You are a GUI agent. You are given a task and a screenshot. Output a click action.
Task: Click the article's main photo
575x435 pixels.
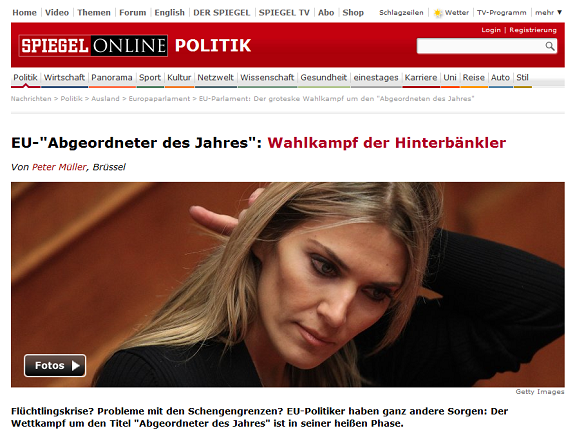pos(288,285)
